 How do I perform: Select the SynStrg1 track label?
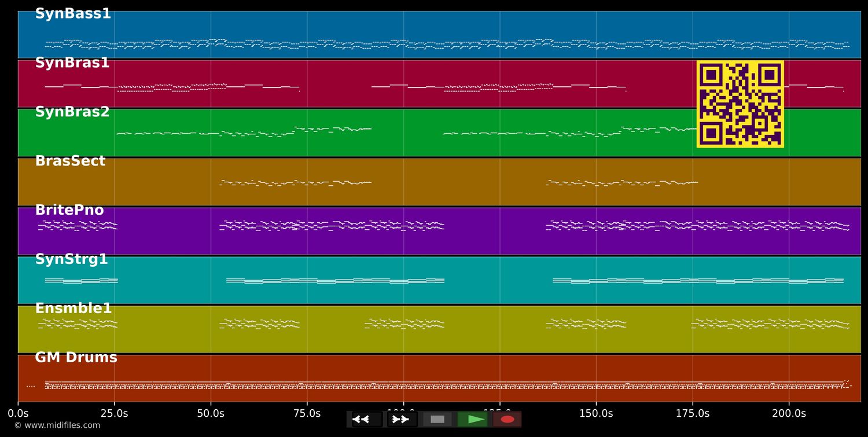pyautogui.click(x=72, y=260)
